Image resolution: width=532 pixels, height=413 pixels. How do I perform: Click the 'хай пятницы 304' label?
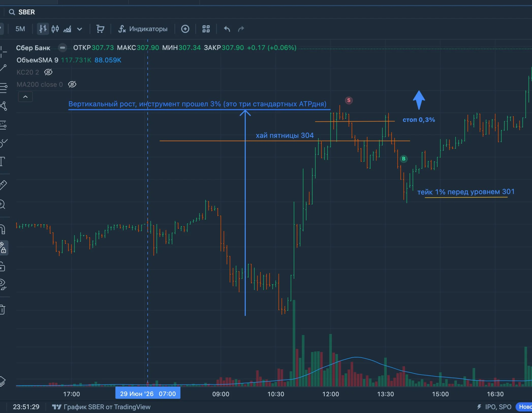pyautogui.click(x=285, y=135)
